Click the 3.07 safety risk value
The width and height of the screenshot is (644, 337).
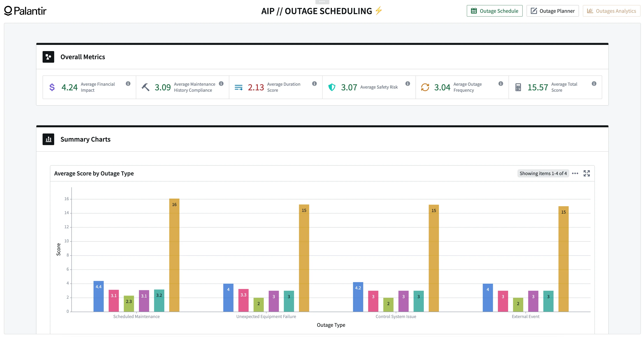click(x=349, y=87)
